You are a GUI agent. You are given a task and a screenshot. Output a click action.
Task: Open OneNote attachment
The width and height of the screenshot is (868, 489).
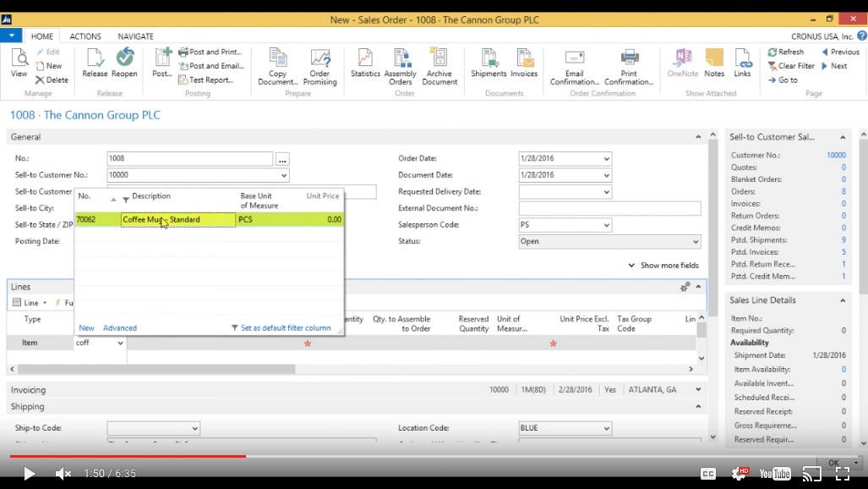click(x=683, y=63)
